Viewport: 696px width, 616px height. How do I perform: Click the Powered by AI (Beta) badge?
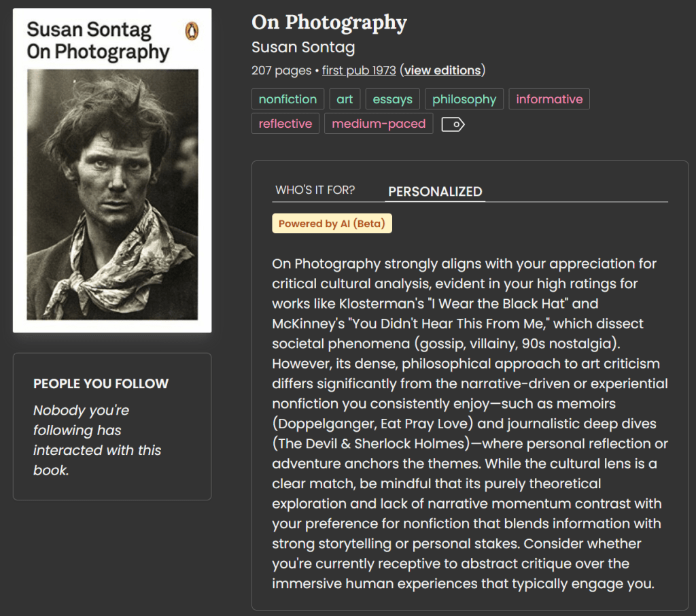coord(332,222)
